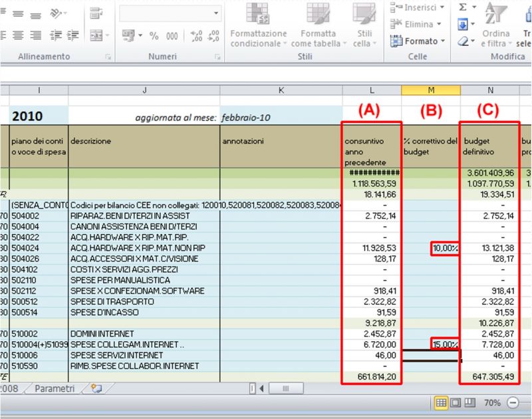Click the horizontal scrollbar thumb

pos(286,388)
